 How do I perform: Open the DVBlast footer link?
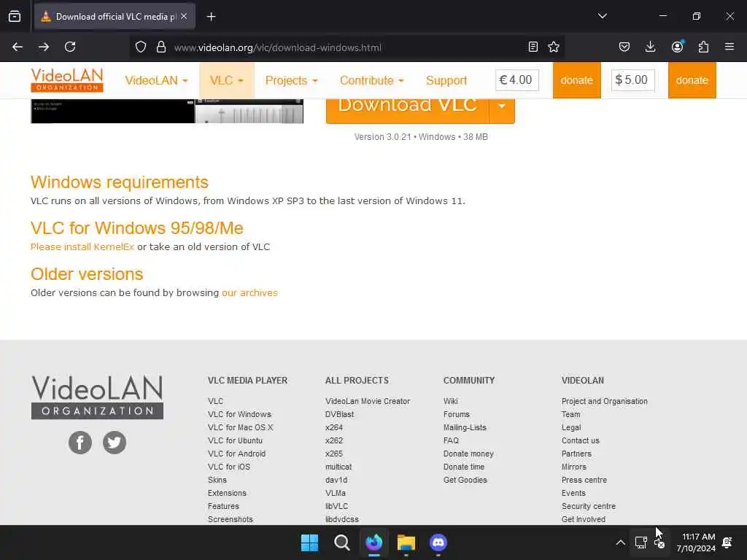tap(340, 414)
